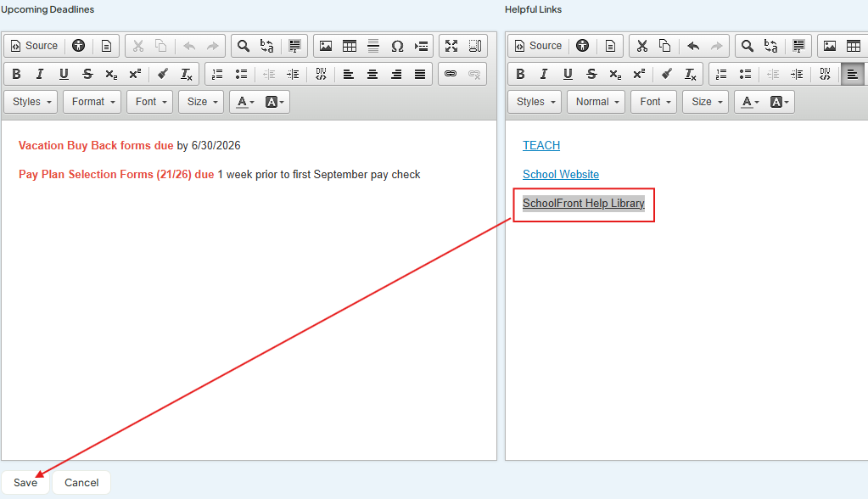Viewport: 868px width, 499px height.
Task: Toggle Subscript in Upcoming Deadlines editor
Action: 111,74
